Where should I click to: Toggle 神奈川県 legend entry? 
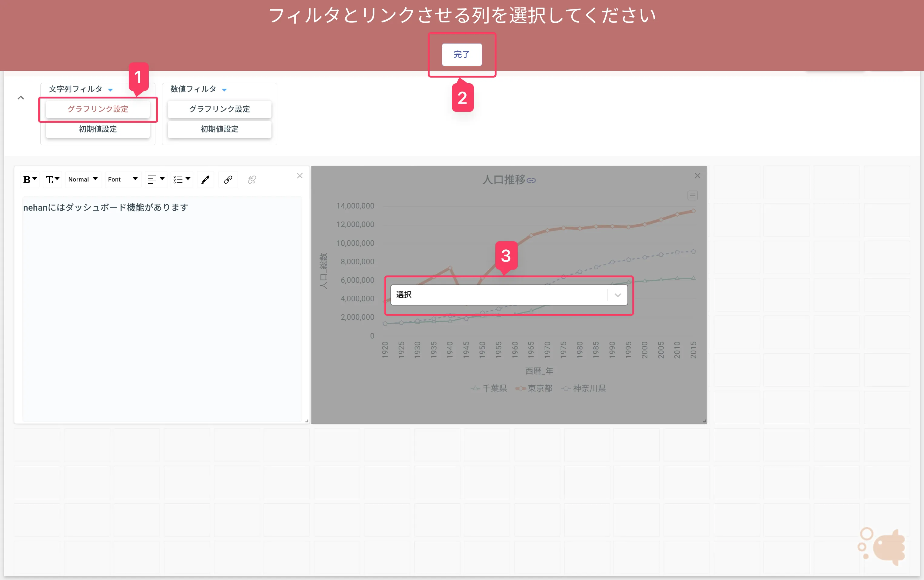tap(583, 388)
